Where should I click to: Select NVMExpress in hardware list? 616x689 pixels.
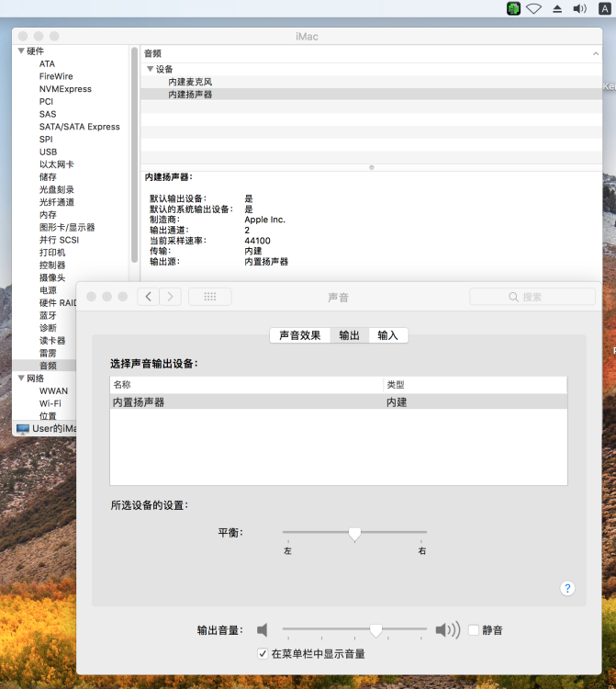click(x=65, y=89)
